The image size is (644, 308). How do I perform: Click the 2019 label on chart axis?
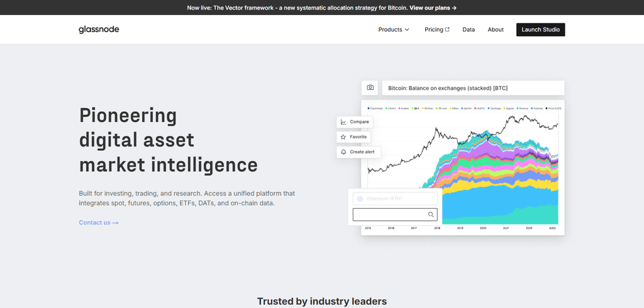tap(460, 228)
